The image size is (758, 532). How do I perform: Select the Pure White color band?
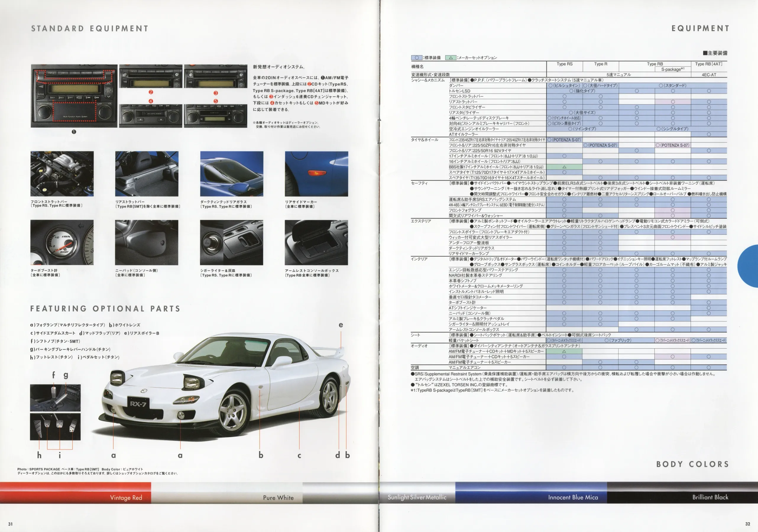[x=227, y=493]
